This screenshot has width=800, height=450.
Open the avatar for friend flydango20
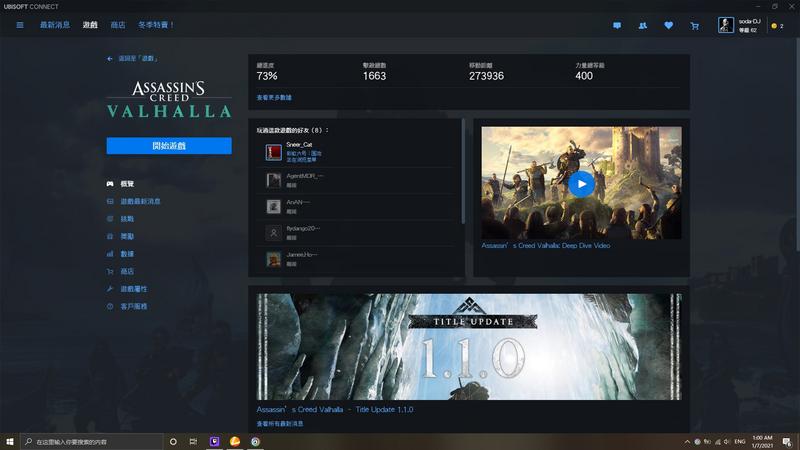(273, 233)
